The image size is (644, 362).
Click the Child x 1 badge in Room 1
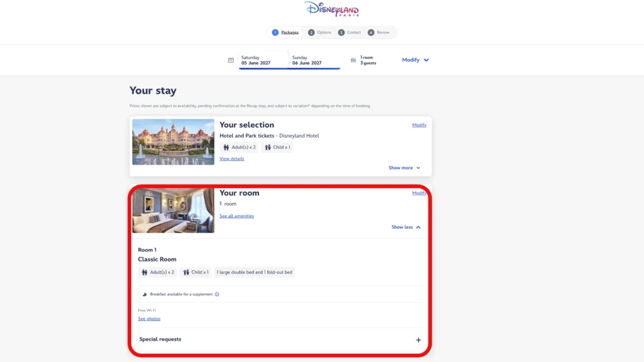(x=196, y=272)
